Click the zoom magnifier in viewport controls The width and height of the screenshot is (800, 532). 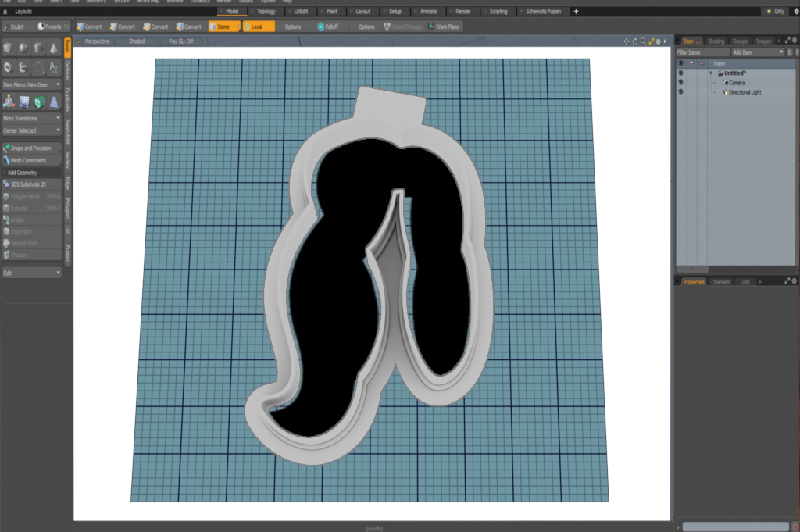(642, 41)
